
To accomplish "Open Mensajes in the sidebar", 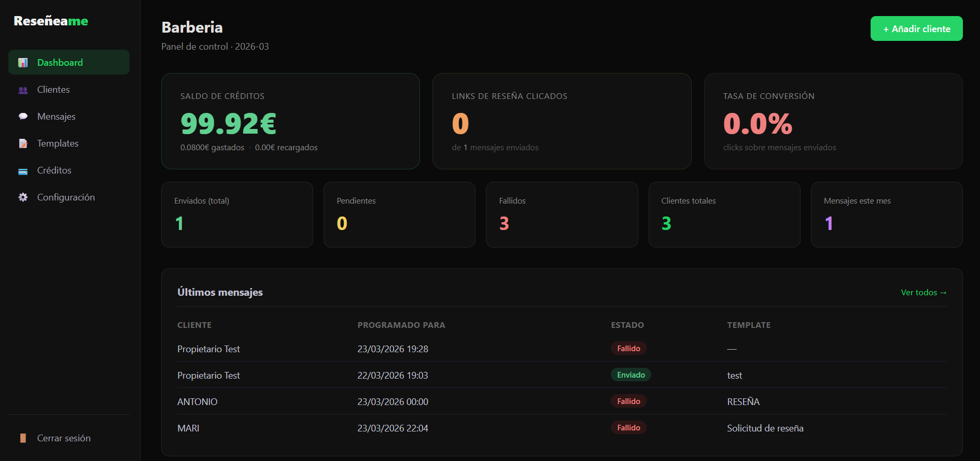I will click(69, 116).
